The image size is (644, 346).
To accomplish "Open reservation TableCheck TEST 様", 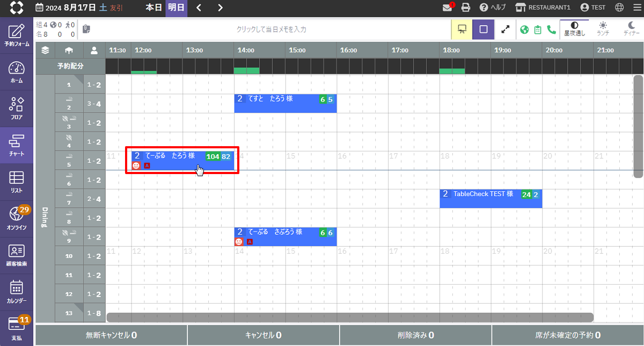I will pyautogui.click(x=491, y=199).
